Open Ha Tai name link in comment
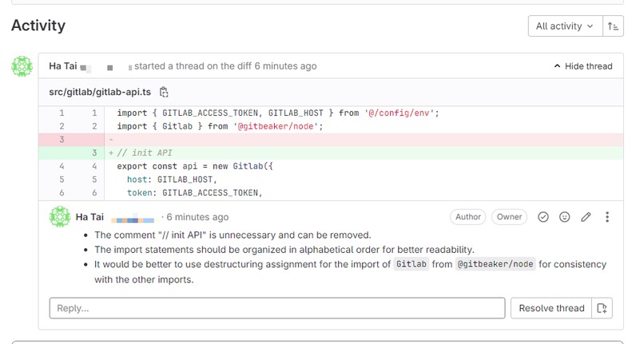The height and width of the screenshot is (344, 644). (x=89, y=217)
